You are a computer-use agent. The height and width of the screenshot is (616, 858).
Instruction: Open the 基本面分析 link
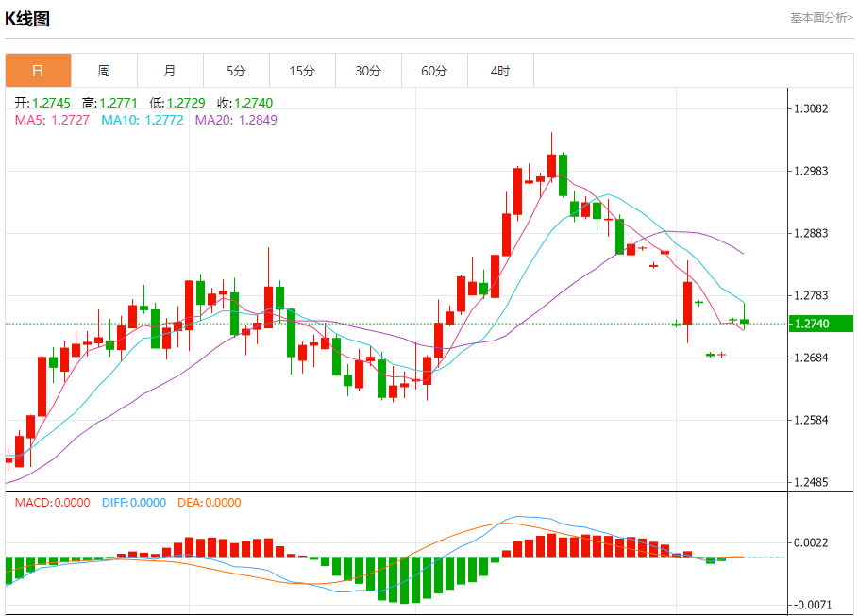point(821,18)
